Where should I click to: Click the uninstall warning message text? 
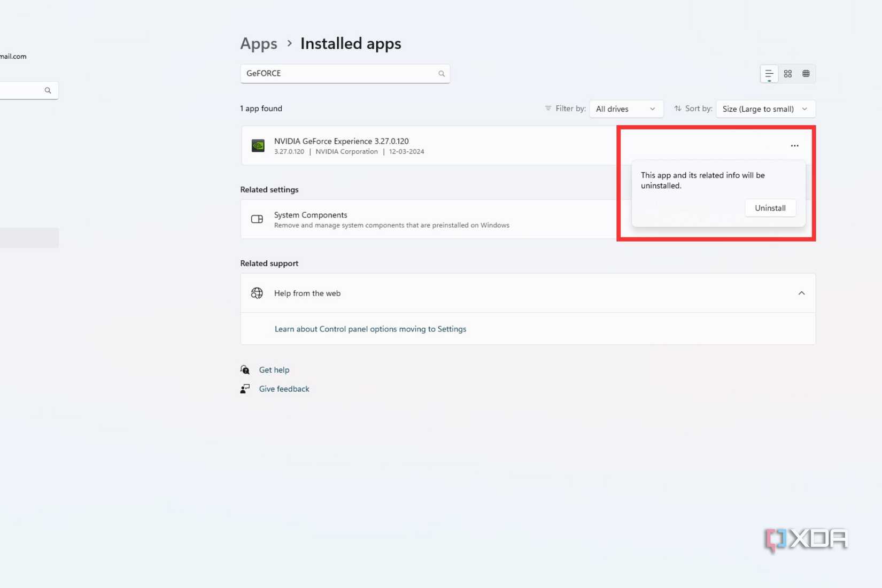703,181
